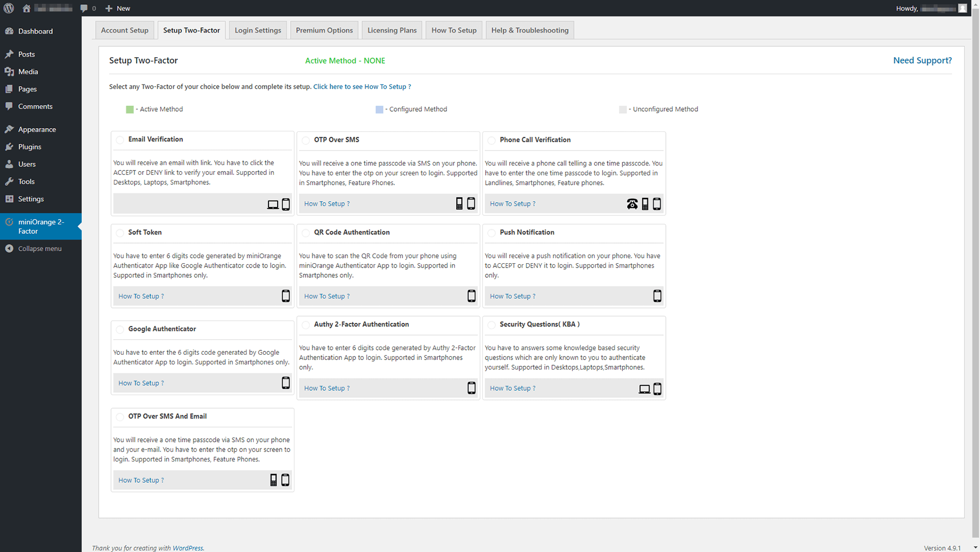Click the home site icon in admin bar
980x552 pixels.
click(26, 8)
